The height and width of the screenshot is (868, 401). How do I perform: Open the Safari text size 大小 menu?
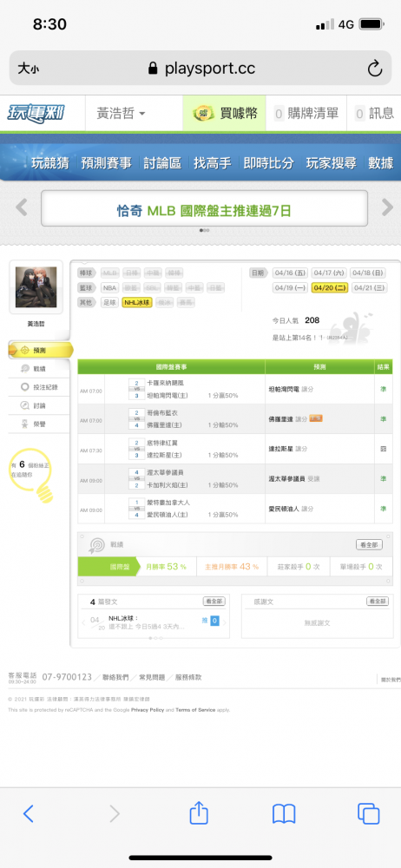[x=29, y=69]
